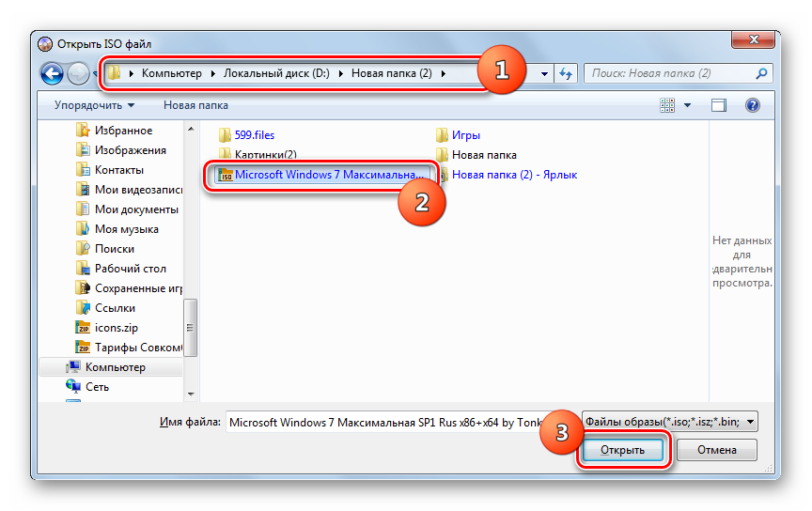Click the Компьютер monitor icon

73,366
